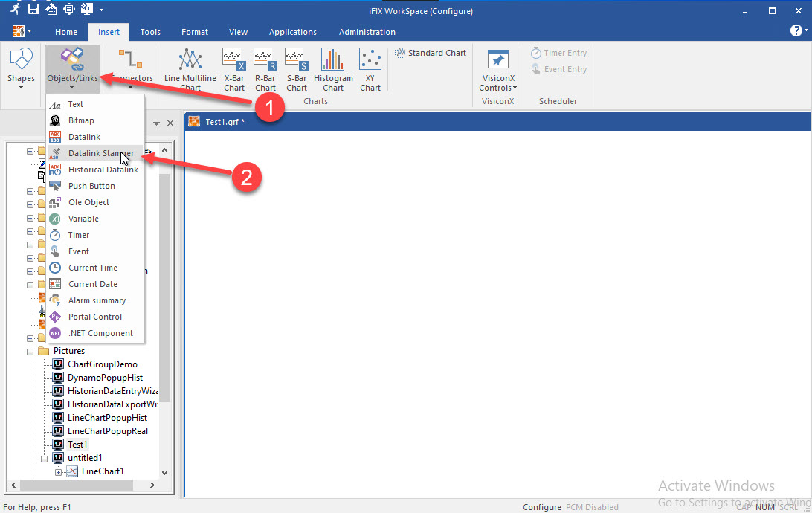Select DynamoPopupHist in the system tree
812x513 pixels.
click(105, 378)
